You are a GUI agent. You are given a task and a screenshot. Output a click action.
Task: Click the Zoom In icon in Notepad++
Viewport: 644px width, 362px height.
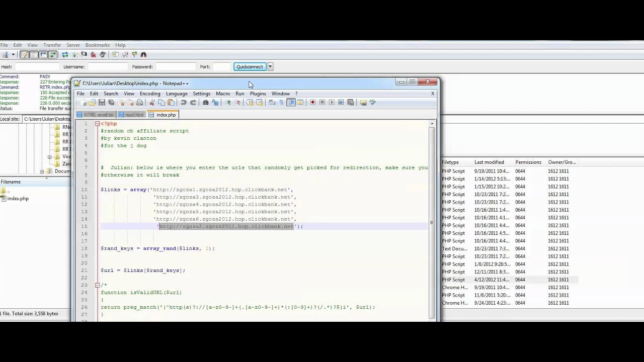coord(228,103)
